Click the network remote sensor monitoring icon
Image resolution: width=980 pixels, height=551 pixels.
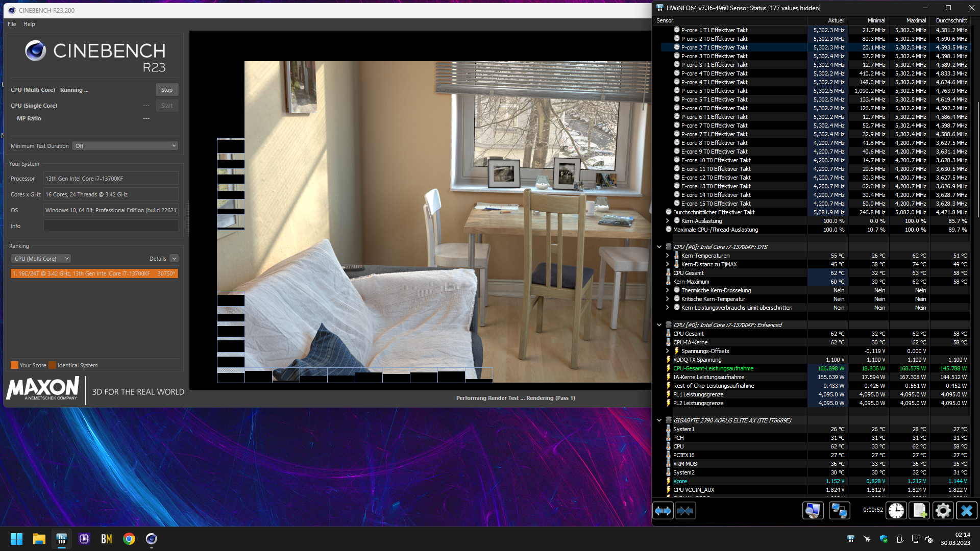pos(839,511)
